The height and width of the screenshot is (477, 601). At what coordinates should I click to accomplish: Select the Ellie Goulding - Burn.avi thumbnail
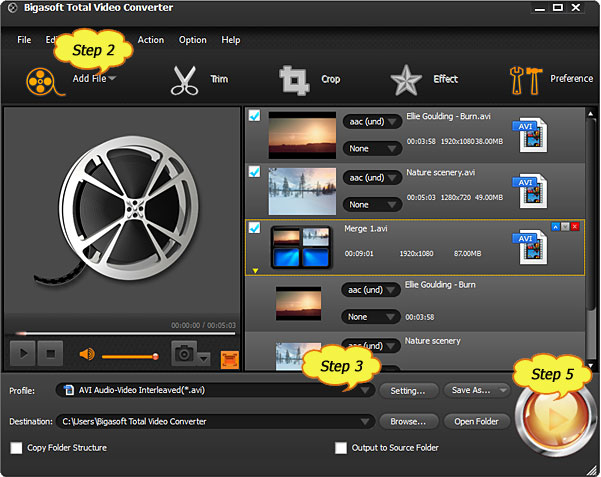pyautogui.click(x=302, y=135)
